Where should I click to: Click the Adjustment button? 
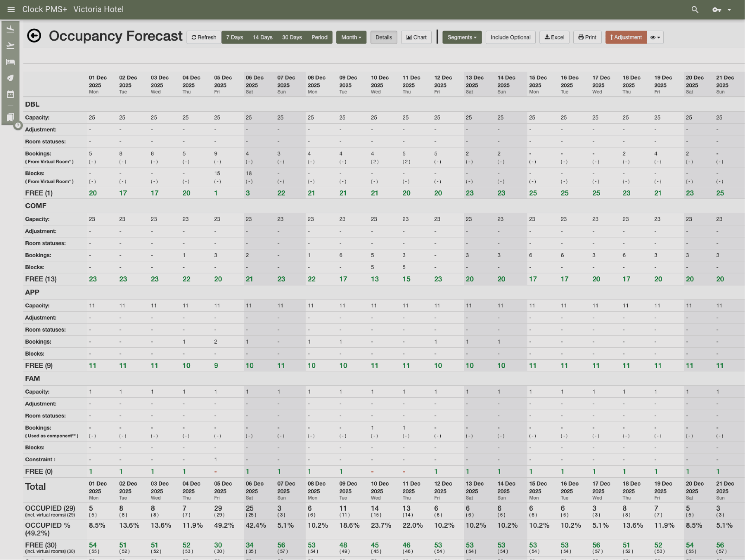(x=626, y=37)
